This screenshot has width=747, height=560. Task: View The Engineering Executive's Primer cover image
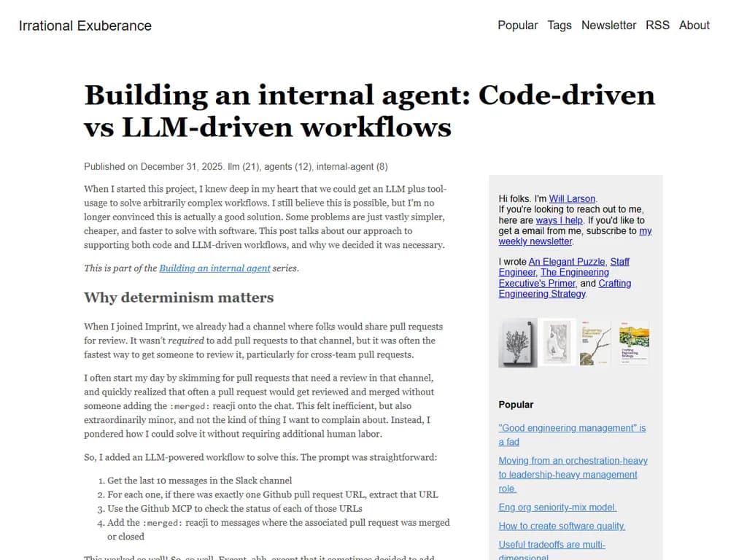pyautogui.click(x=595, y=343)
